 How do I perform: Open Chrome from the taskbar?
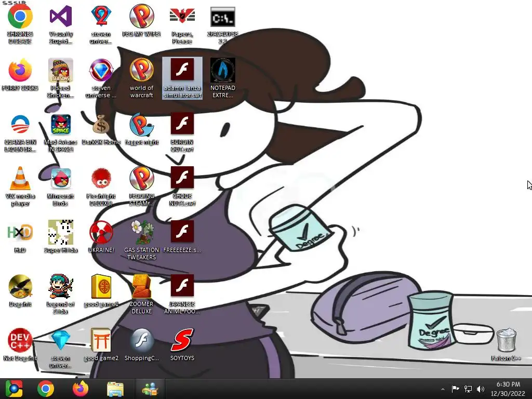tap(46, 389)
